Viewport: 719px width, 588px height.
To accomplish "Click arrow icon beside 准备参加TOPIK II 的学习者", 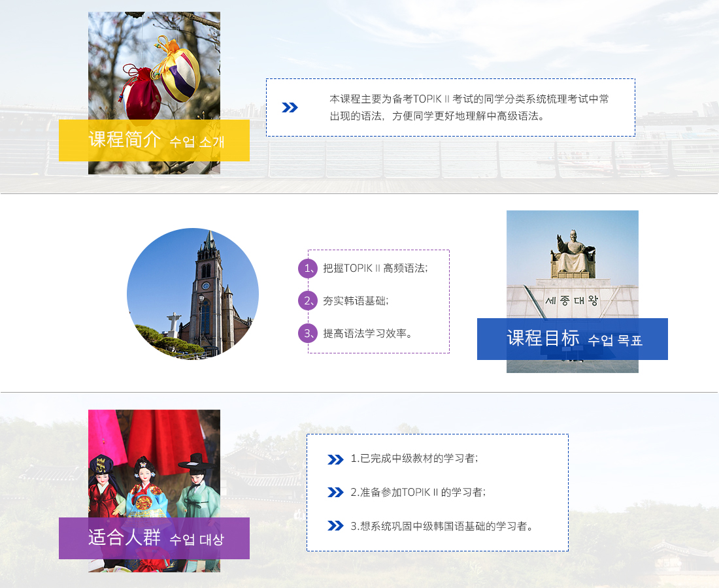I will click(x=335, y=493).
